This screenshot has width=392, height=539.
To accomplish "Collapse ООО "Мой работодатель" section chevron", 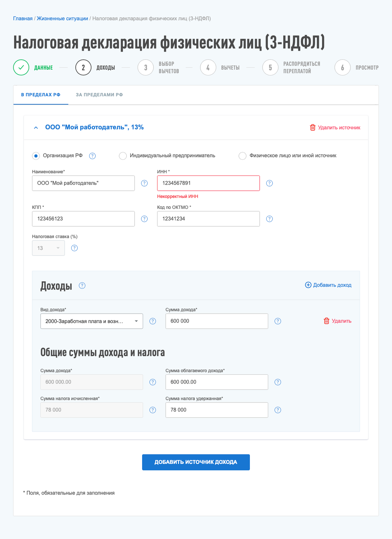I will coord(36,128).
